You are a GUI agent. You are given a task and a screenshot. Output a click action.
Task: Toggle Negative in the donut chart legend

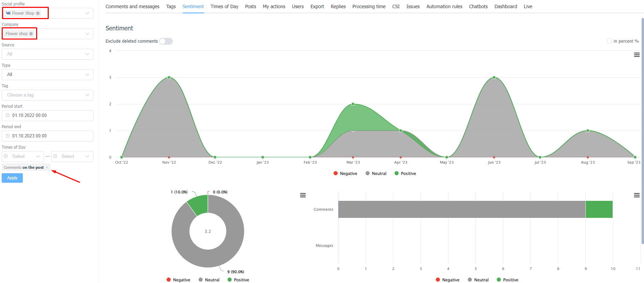(x=178, y=280)
